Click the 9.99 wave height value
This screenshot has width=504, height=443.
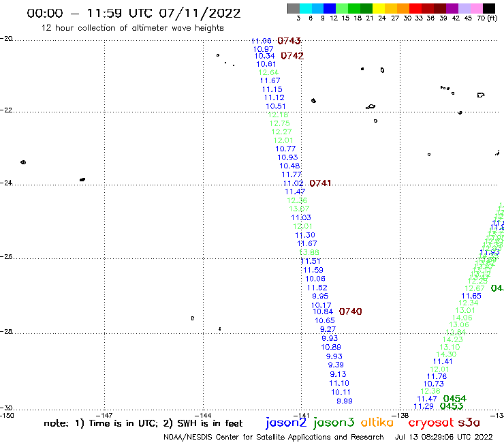point(345,401)
